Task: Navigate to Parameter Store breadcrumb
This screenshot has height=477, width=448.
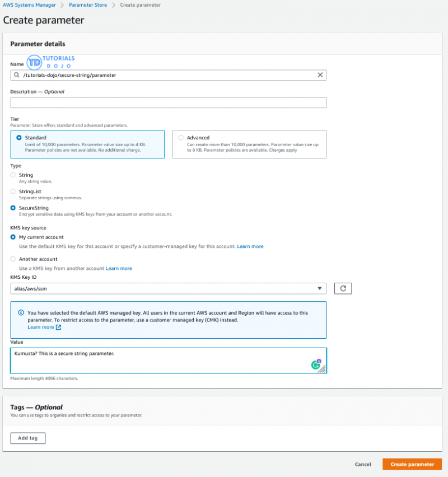Action: click(88, 5)
